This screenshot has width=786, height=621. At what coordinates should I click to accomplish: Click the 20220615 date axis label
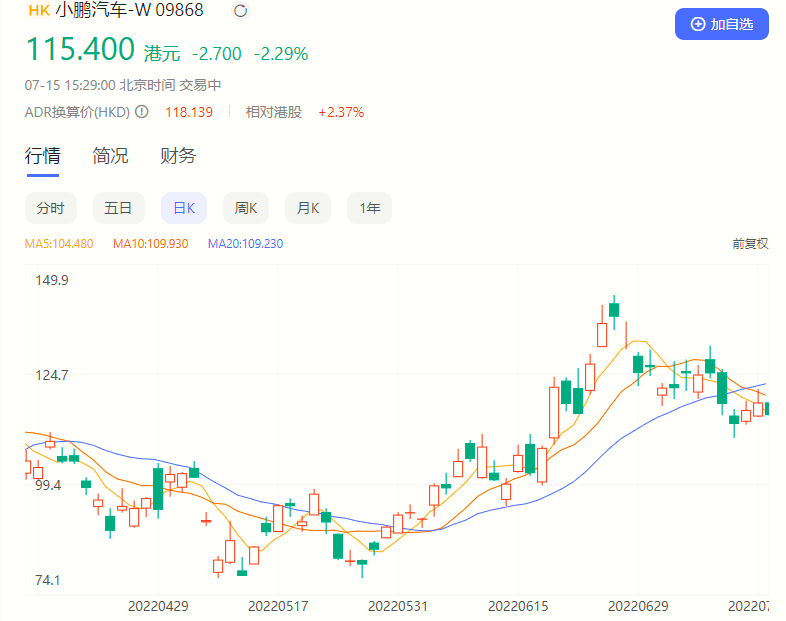(518, 606)
